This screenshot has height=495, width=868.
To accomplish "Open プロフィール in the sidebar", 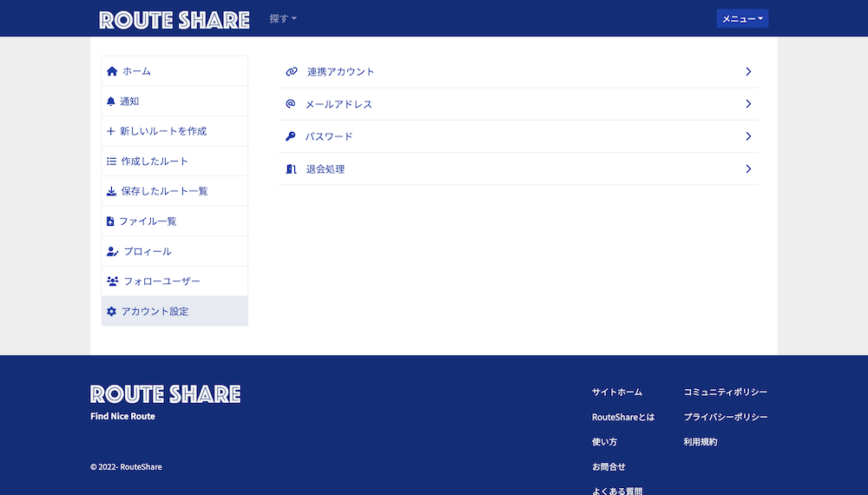I will pos(175,251).
